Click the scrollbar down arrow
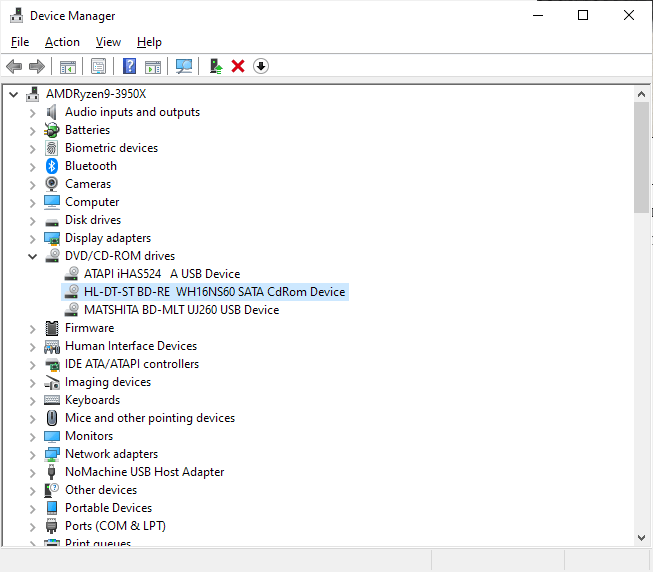 641,538
